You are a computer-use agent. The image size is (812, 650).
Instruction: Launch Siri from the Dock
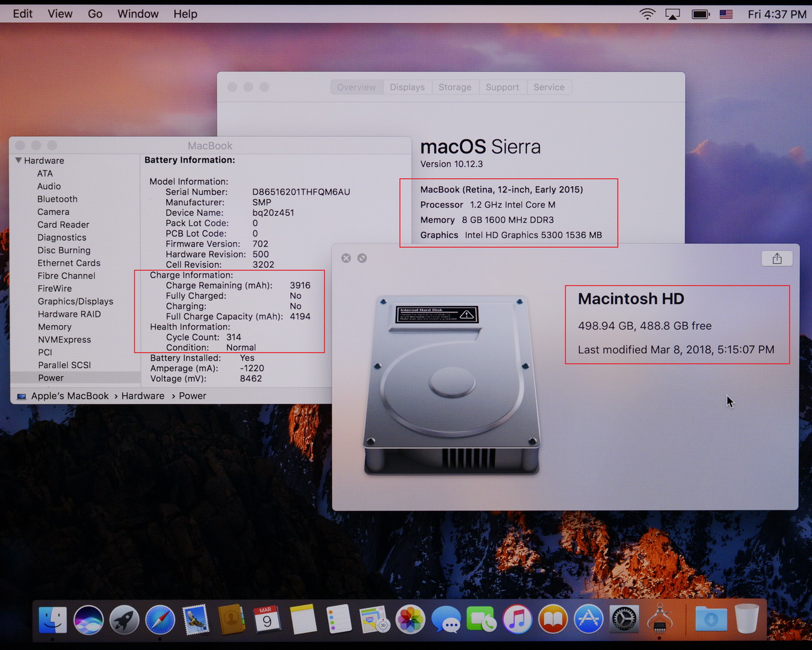tap(88, 619)
